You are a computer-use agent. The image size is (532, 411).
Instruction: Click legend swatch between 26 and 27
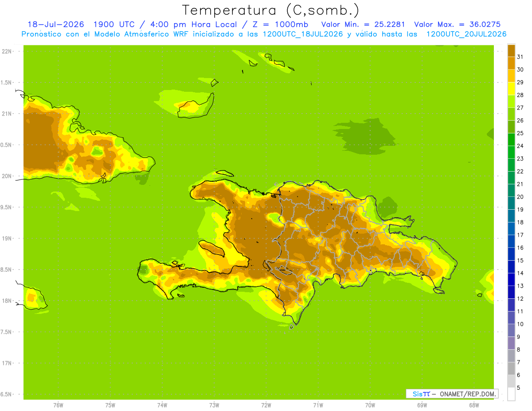click(x=511, y=114)
